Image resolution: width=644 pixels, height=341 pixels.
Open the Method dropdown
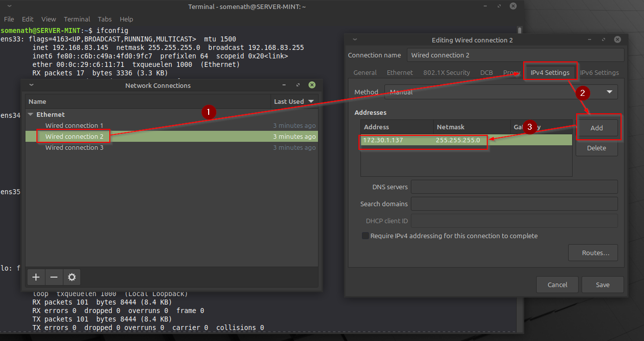(501, 92)
